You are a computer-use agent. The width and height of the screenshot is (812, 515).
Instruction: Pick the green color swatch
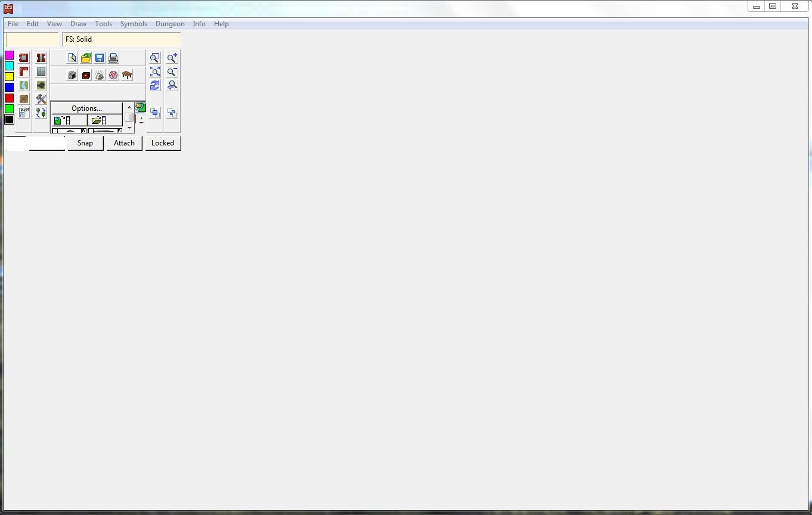point(10,108)
